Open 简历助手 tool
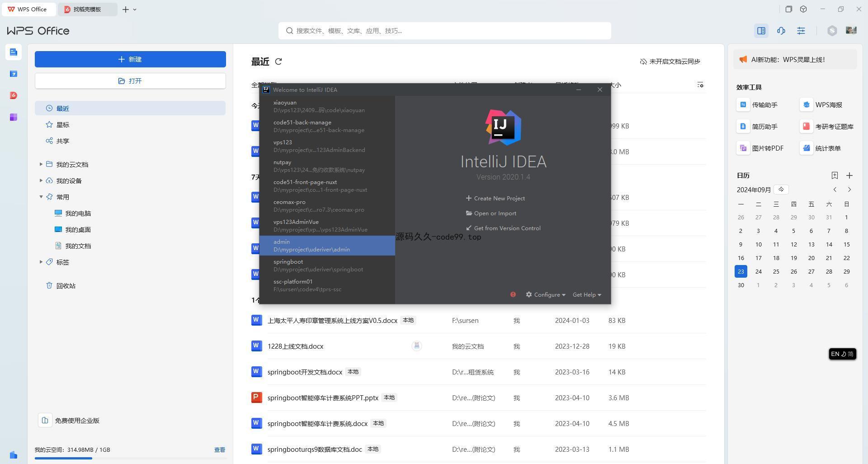The image size is (868, 464). pos(757,127)
